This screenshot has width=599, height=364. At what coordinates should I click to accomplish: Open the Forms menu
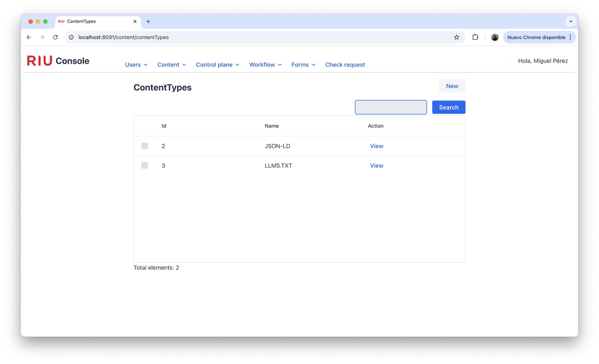[303, 65]
